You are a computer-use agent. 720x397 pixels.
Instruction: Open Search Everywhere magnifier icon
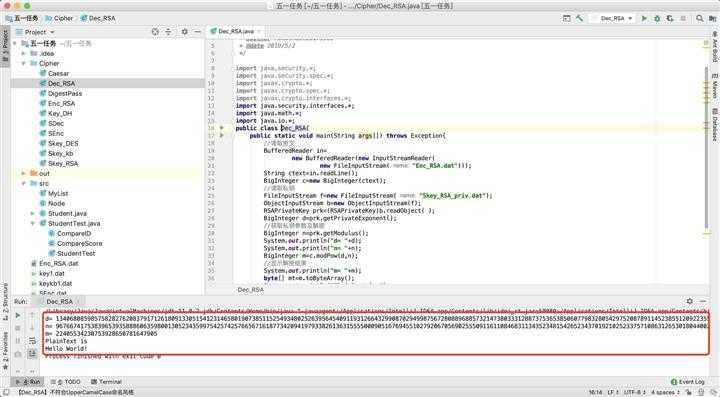699,18
